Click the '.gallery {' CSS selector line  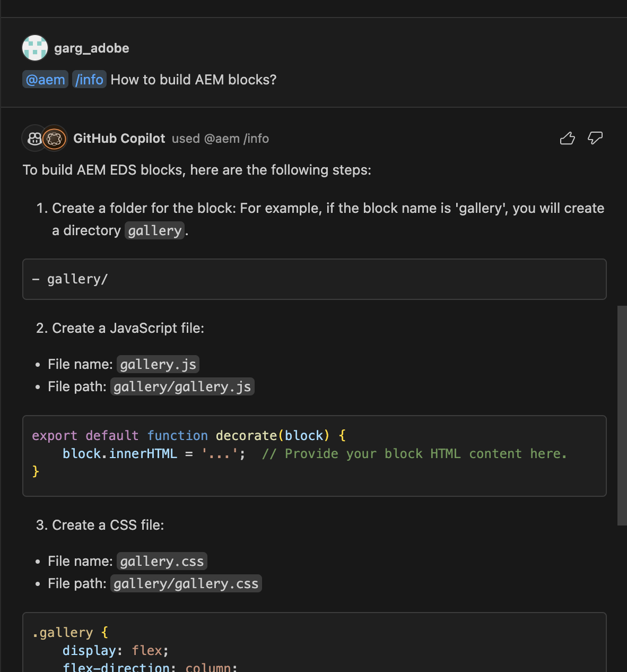pos(70,633)
